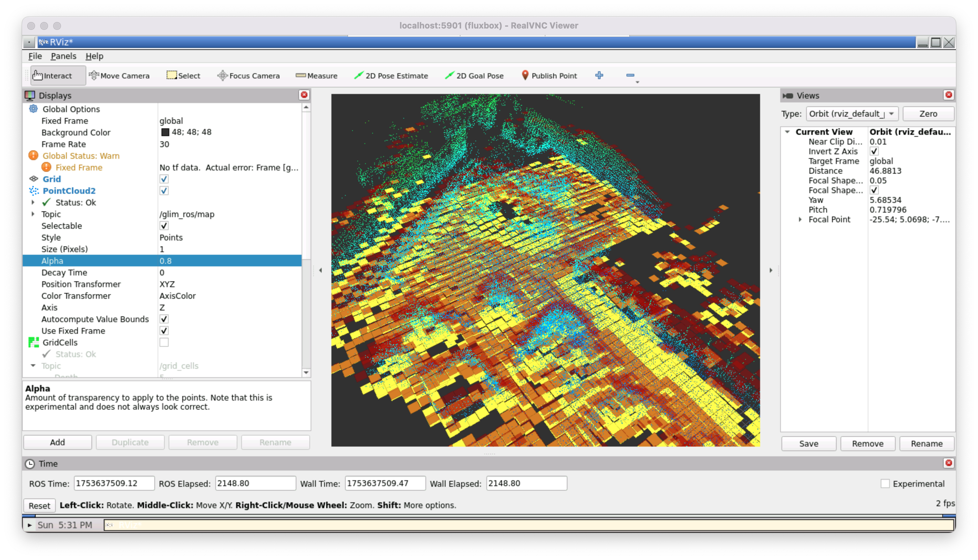This screenshot has width=978, height=560.
Task: Click the Background Color swatch
Action: click(165, 132)
